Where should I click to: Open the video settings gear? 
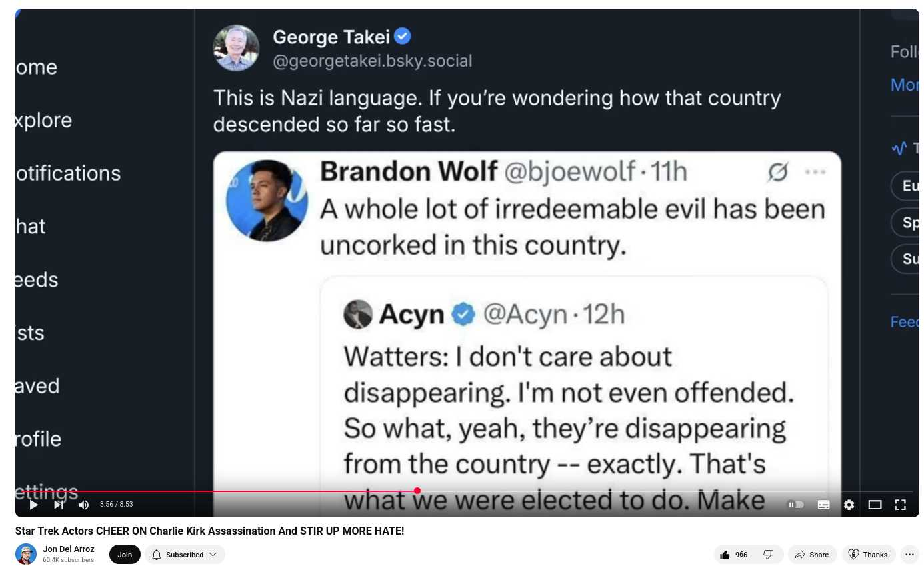click(x=849, y=505)
